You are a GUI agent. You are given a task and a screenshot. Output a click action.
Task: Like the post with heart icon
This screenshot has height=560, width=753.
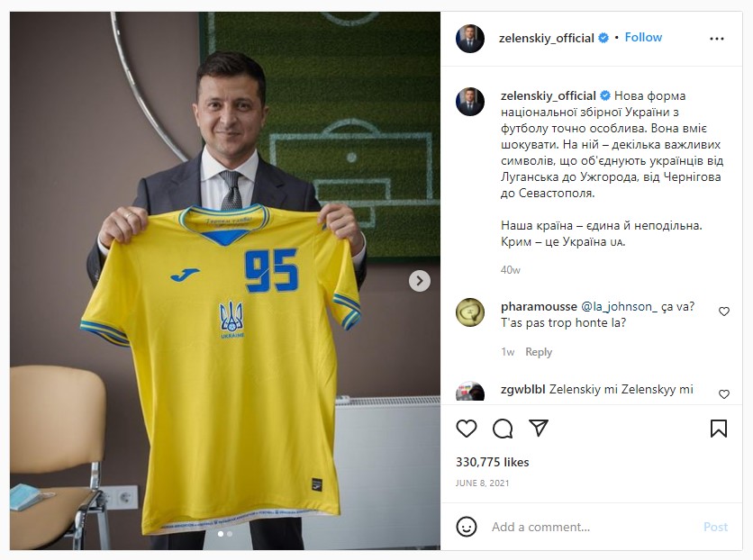[x=467, y=429]
